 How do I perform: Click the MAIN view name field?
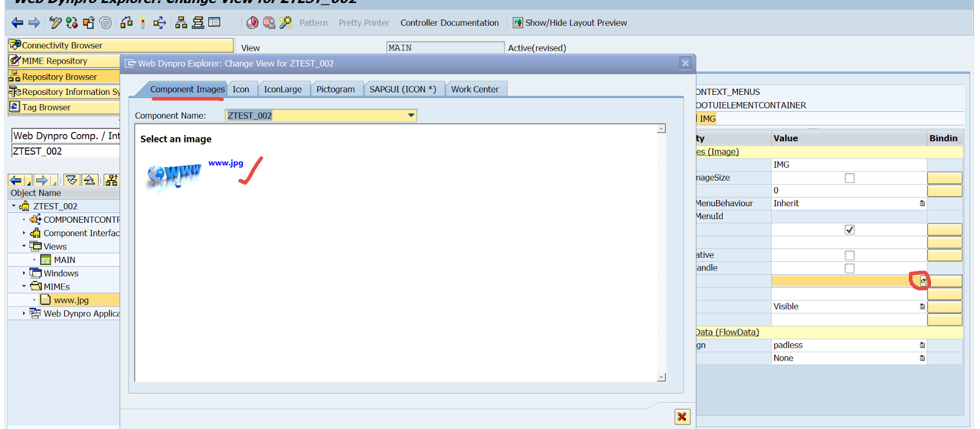[445, 48]
